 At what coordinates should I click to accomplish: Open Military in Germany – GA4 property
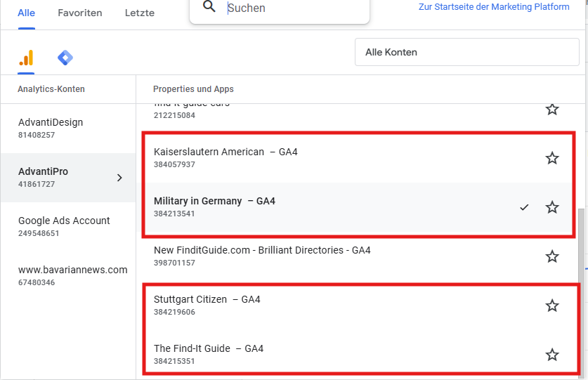coord(214,201)
